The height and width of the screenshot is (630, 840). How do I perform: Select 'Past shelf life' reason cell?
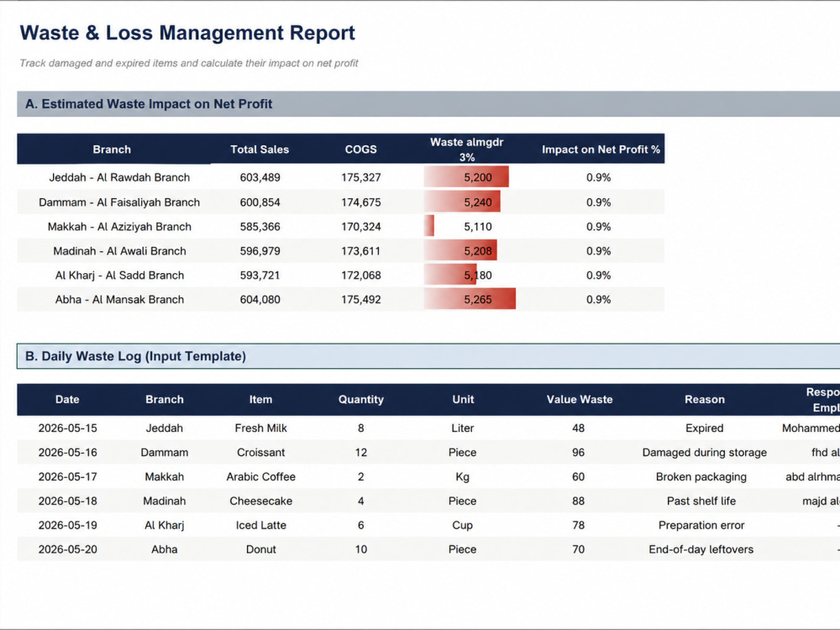701,501
